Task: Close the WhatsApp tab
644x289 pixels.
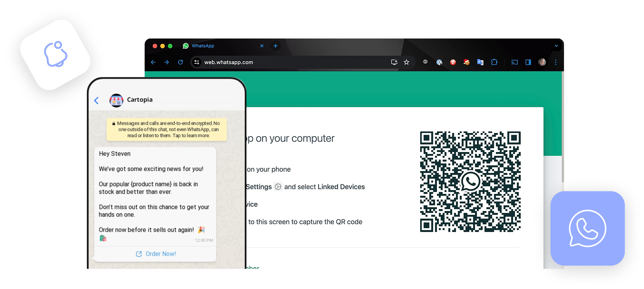Action: pyautogui.click(x=262, y=46)
